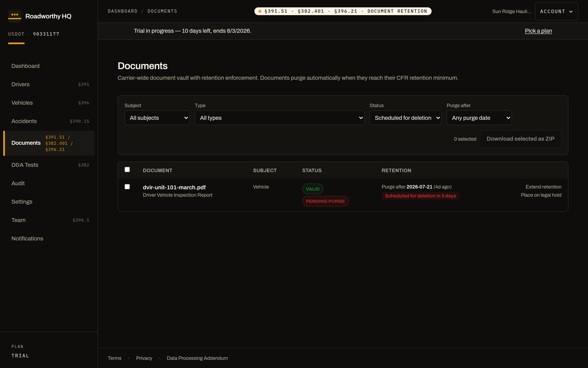Go to Drivers in the sidebar
This screenshot has width=588, height=368.
pos(49,84)
